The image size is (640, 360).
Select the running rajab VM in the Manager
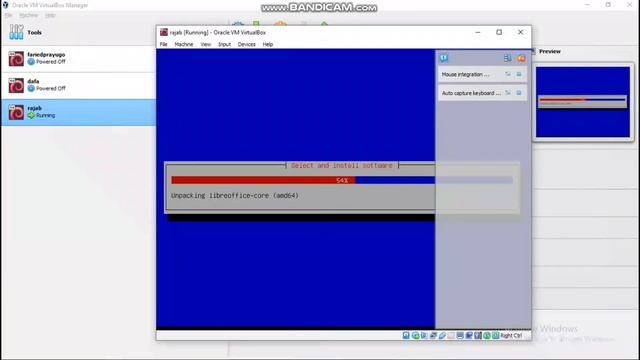click(78, 112)
